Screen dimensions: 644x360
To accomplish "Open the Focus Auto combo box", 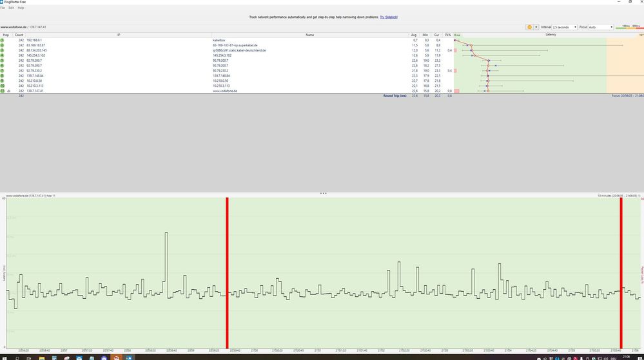I will point(601,27).
